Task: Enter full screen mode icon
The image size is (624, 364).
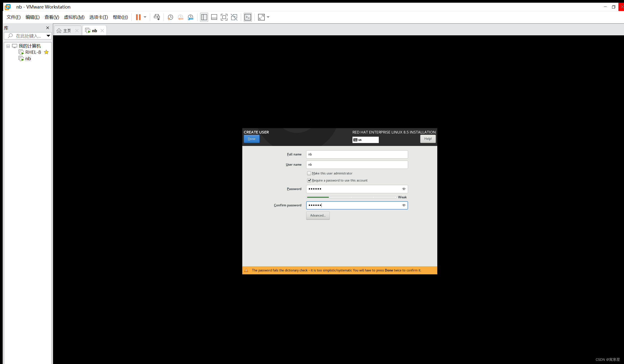Action: [224, 17]
